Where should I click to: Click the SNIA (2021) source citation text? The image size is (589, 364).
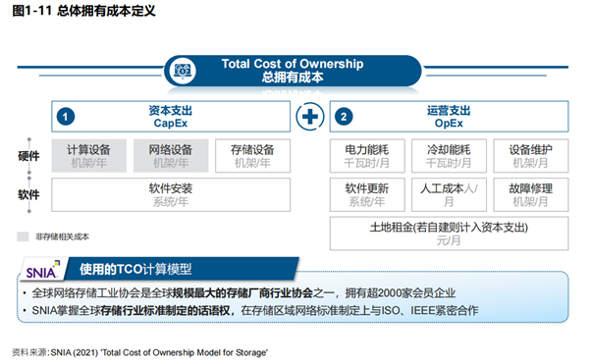[x=159, y=353]
